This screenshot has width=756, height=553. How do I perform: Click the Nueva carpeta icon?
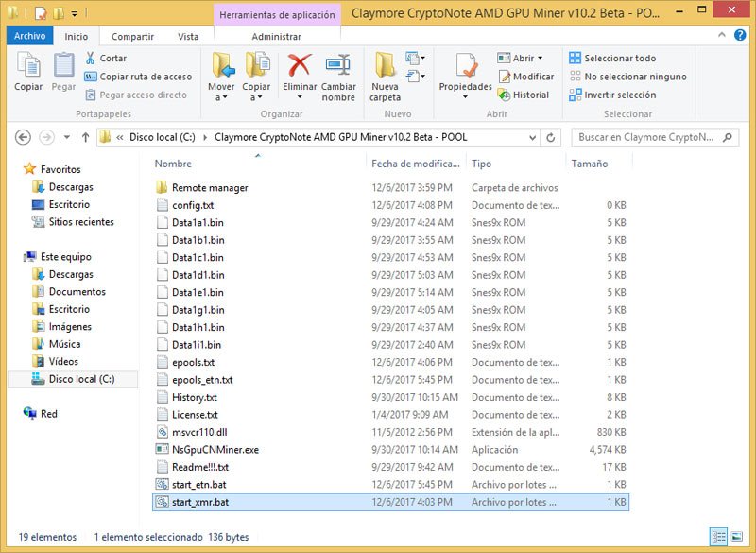386,65
